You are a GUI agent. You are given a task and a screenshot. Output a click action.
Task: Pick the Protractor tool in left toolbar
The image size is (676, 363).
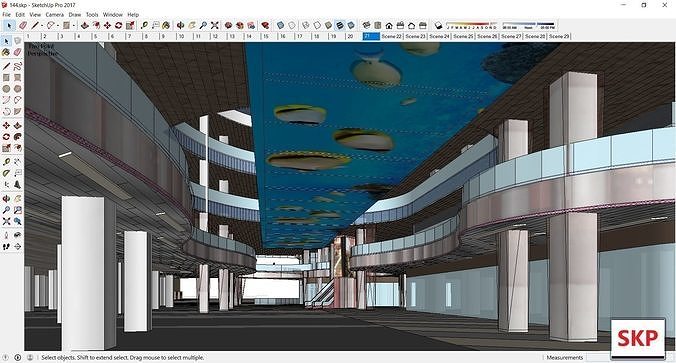click(x=6, y=173)
